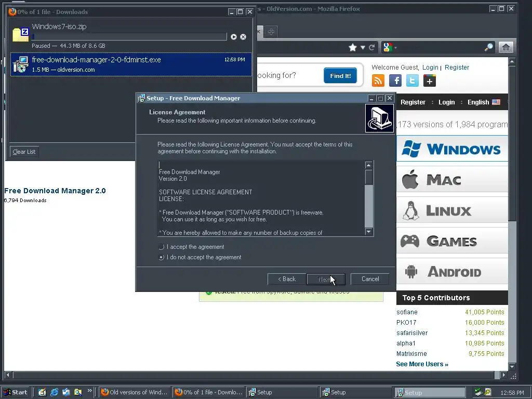Click the Back button in Setup
This screenshot has width=532, height=399.
(x=287, y=279)
